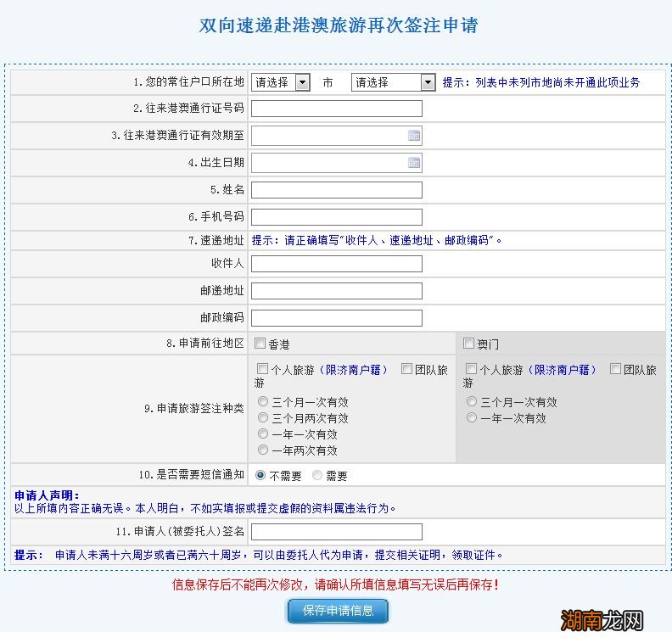The width and height of the screenshot is (672, 643).
Task: Tick 个人旅游 checkbox under Hong Kong
Action: click(262, 369)
